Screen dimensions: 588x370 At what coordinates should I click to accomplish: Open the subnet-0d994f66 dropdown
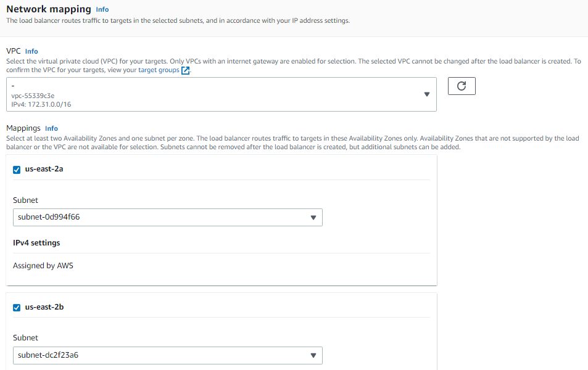168,218
